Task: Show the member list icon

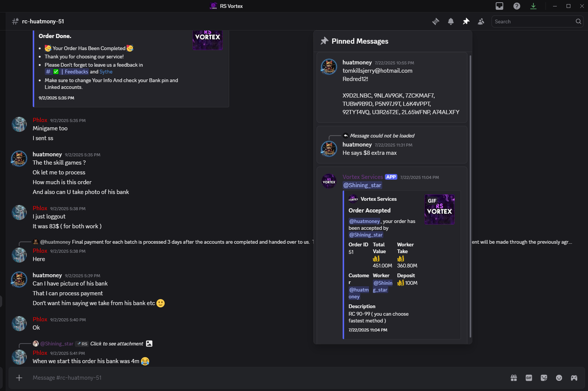Action: coord(481,22)
